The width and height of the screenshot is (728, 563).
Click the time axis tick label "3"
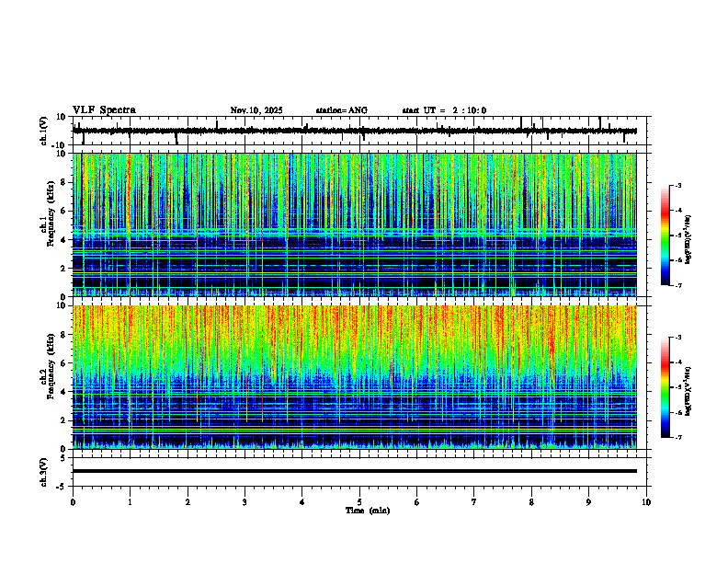point(245,502)
